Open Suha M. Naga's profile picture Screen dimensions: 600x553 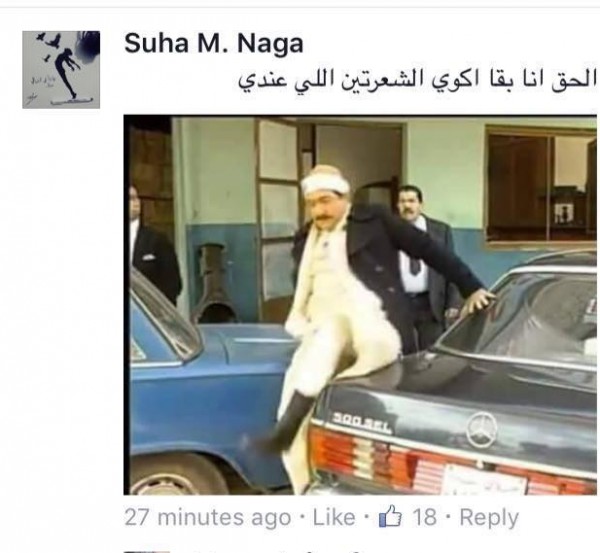pyautogui.click(x=61, y=70)
